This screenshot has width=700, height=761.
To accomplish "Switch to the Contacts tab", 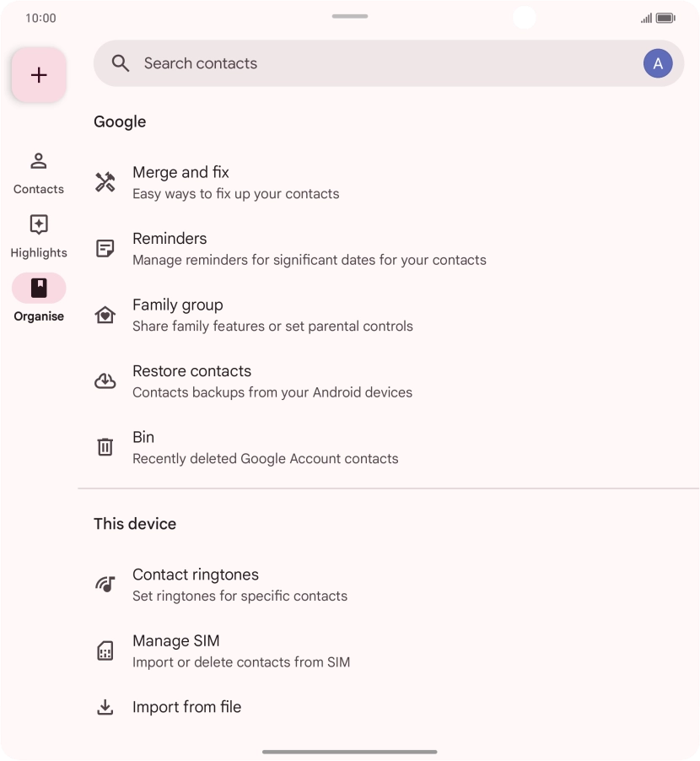I will (x=39, y=172).
